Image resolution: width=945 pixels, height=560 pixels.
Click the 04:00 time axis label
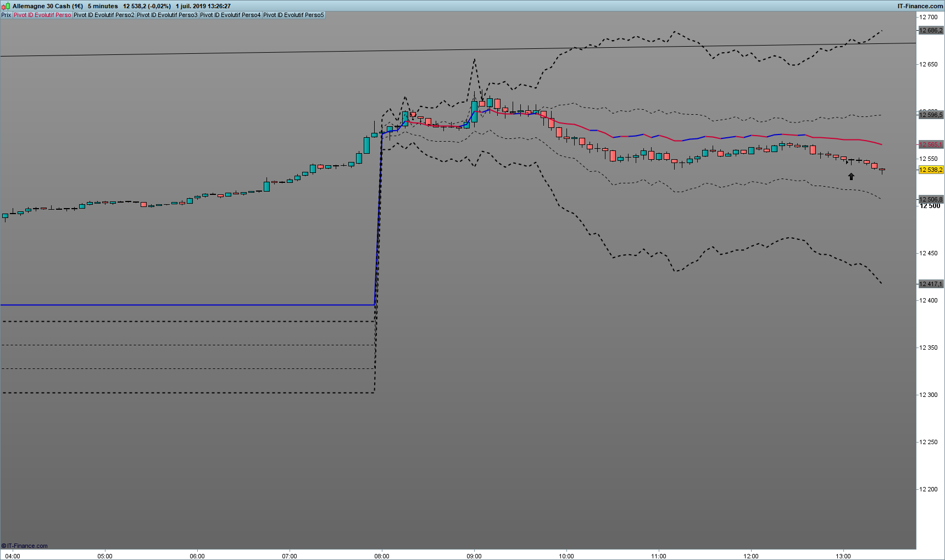13,556
